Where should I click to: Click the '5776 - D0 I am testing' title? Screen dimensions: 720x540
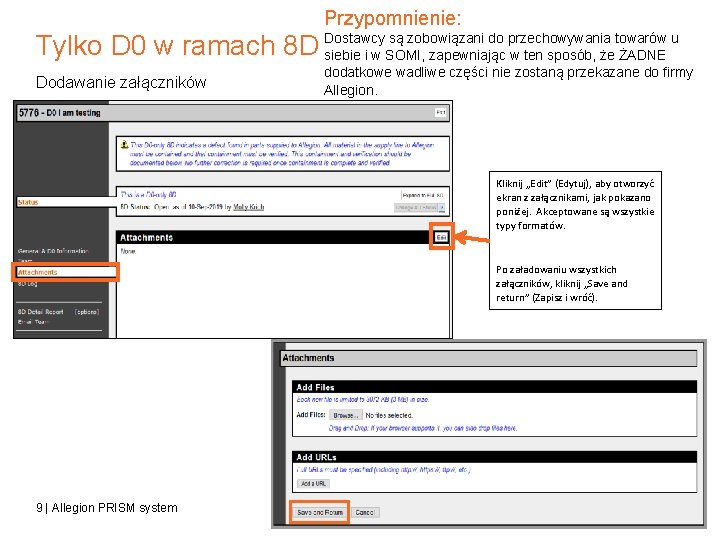coord(60,112)
